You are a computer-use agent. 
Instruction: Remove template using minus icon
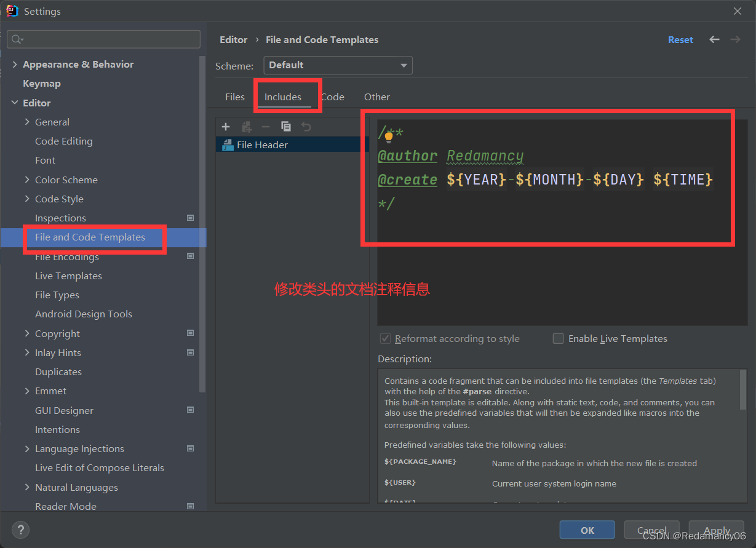266,127
